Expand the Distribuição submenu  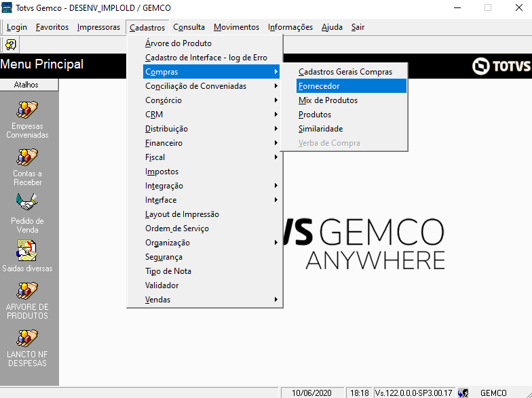tap(212, 129)
